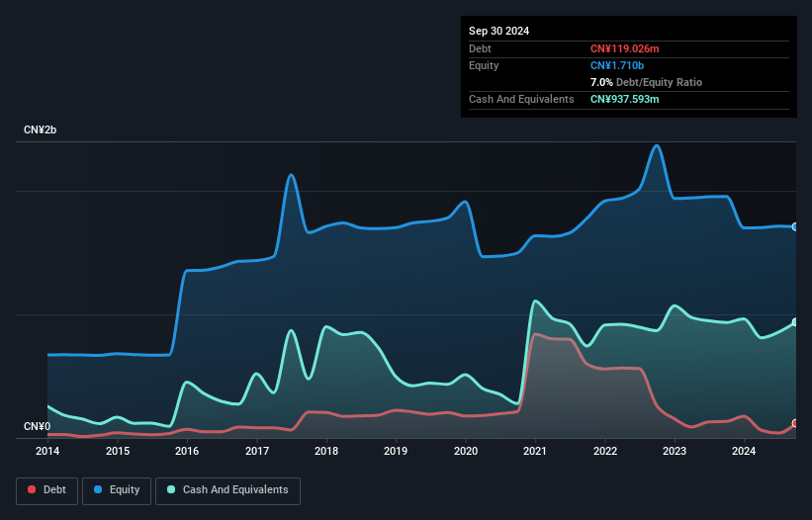Image resolution: width=812 pixels, height=520 pixels.
Task: Click the CN¥1.710b equity value
Action: point(617,65)
